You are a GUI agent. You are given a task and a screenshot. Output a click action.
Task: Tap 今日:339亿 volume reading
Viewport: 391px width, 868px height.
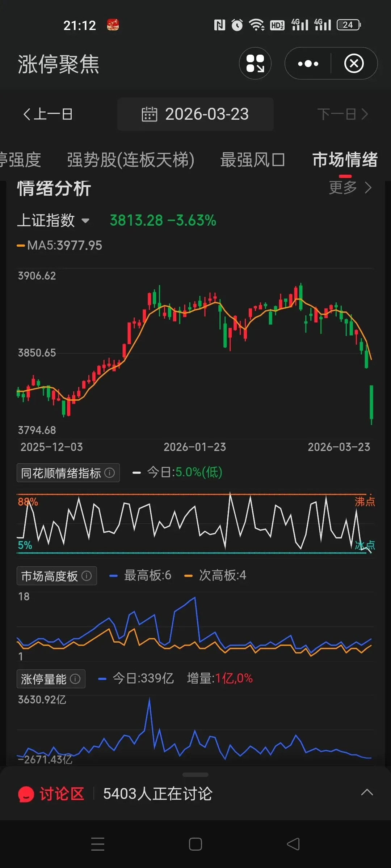pos(143,678)
